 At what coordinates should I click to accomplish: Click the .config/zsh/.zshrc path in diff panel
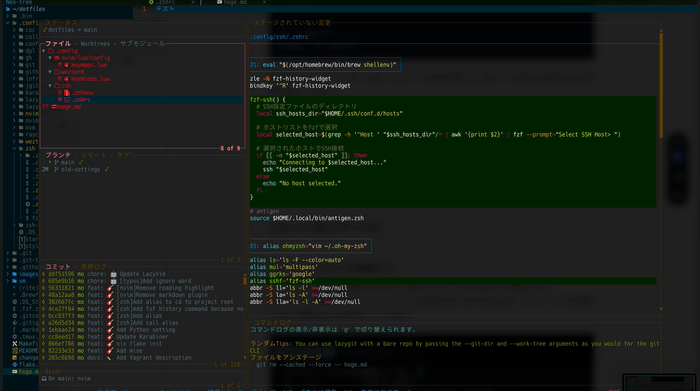279,37
